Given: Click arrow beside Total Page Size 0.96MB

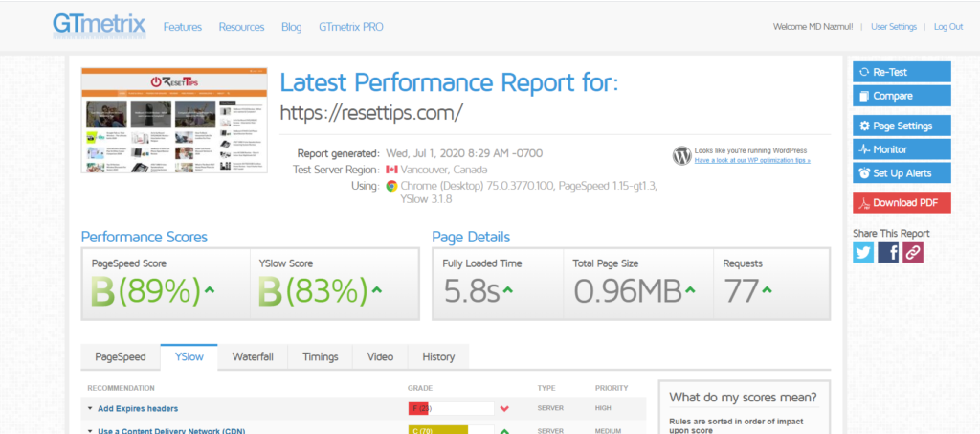Looking at the screenshot, I should click(690, 290).
